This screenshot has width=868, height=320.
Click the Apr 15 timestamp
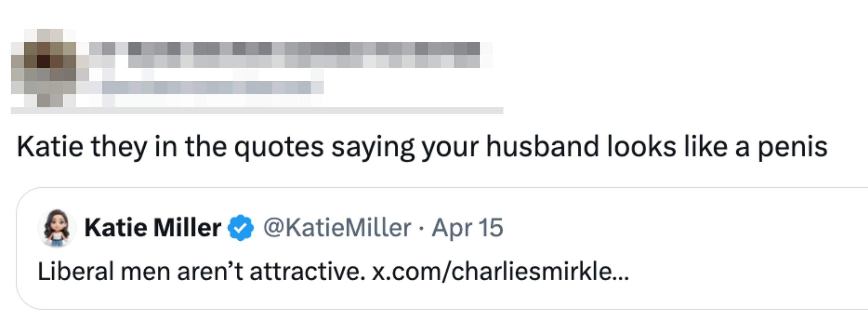467,228
